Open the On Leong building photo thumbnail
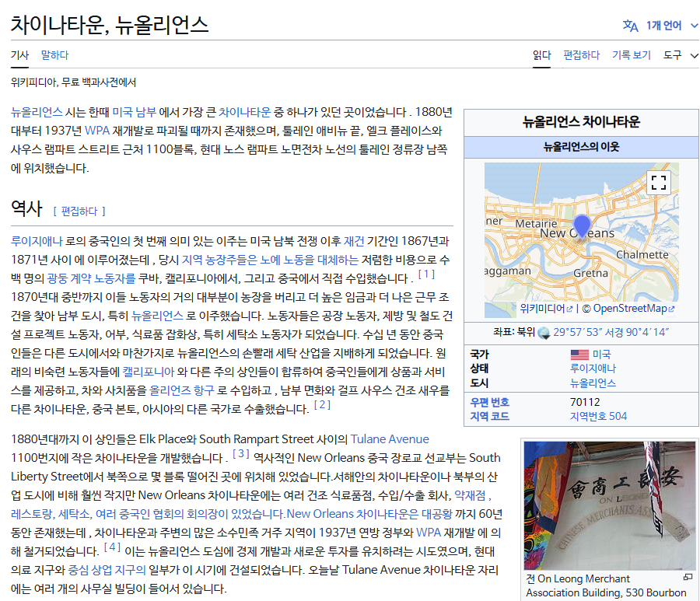This screenshot has width=700, height=601. coord(609,505)
